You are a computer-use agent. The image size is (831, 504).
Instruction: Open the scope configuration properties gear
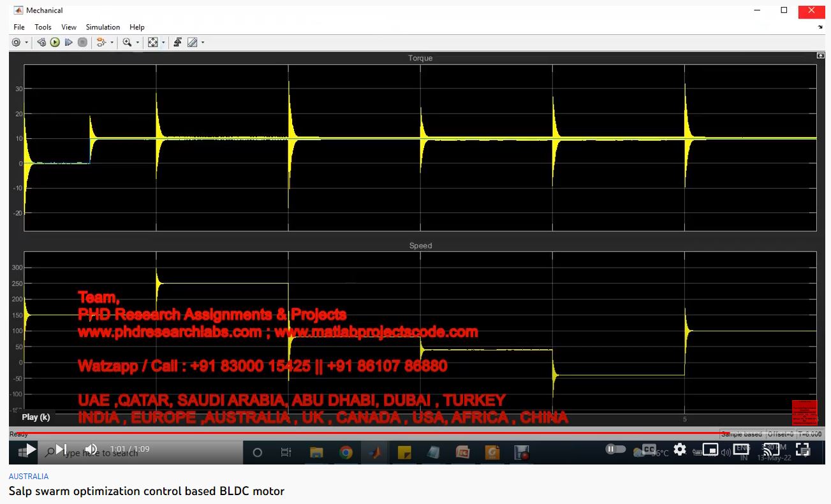[x=16, y=43]
